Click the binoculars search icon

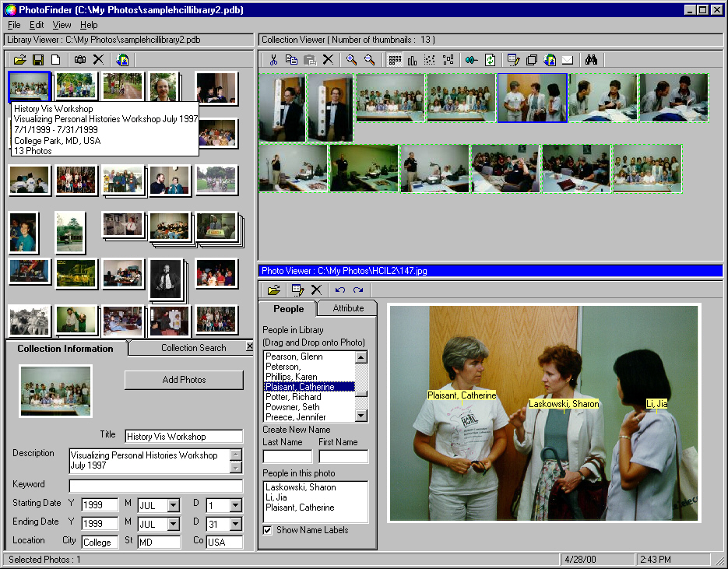pos(591,59)
